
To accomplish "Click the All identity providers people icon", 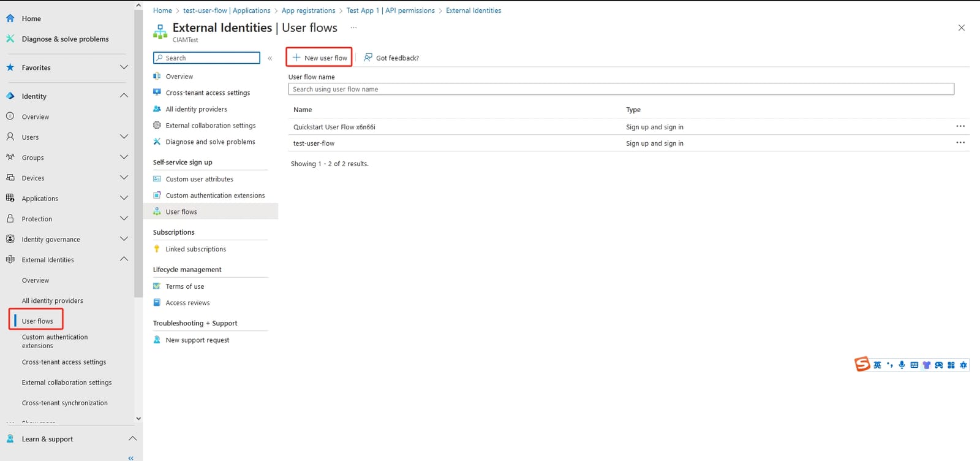I will pos(157,109).
